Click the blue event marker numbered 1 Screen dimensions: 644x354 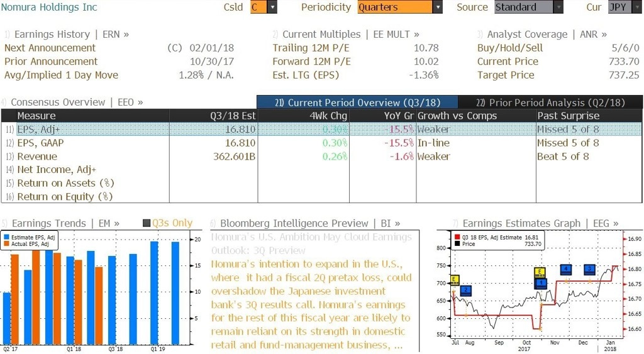pos(541,283)
